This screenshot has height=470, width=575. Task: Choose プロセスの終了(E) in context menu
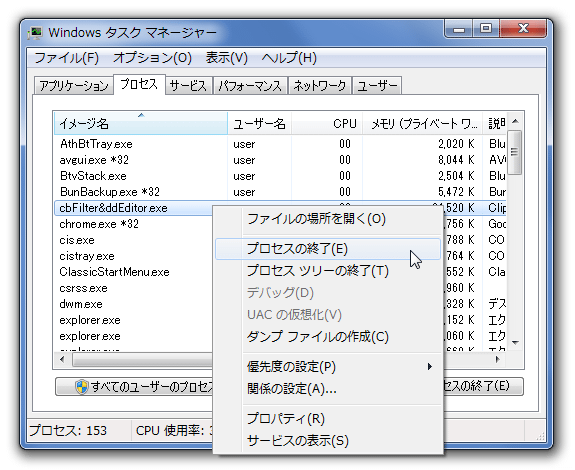[x=328, y=249]
